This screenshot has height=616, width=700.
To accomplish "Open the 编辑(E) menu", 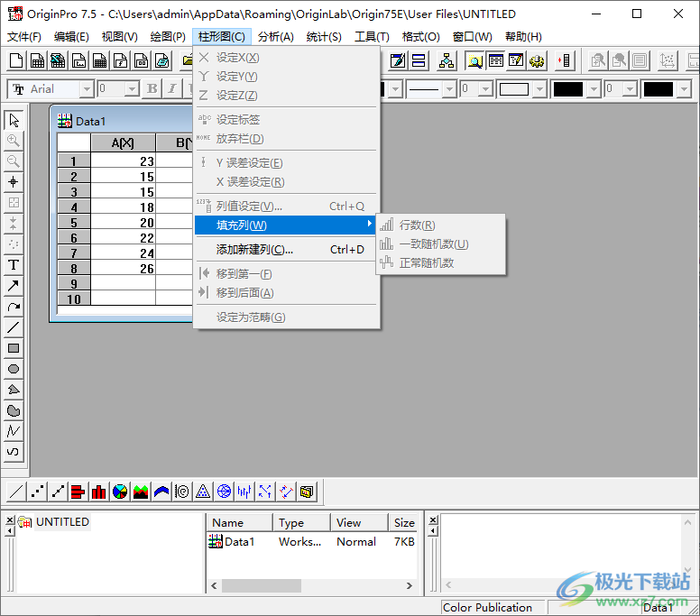I will pyautogui.click(x=71, y=37).
